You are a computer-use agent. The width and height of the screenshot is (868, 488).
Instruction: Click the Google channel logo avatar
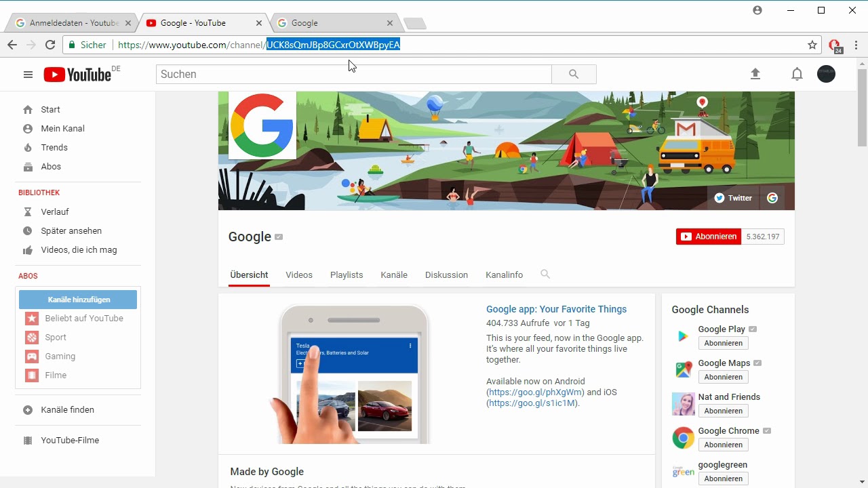pyautogui.click(x=262, y=125)
